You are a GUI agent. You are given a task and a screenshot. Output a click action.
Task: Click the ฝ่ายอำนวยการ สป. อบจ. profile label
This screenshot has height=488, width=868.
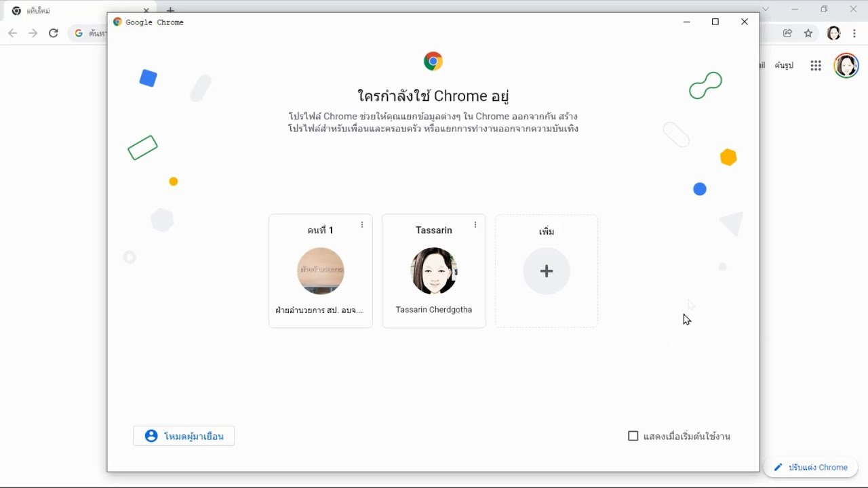point(319,310)
